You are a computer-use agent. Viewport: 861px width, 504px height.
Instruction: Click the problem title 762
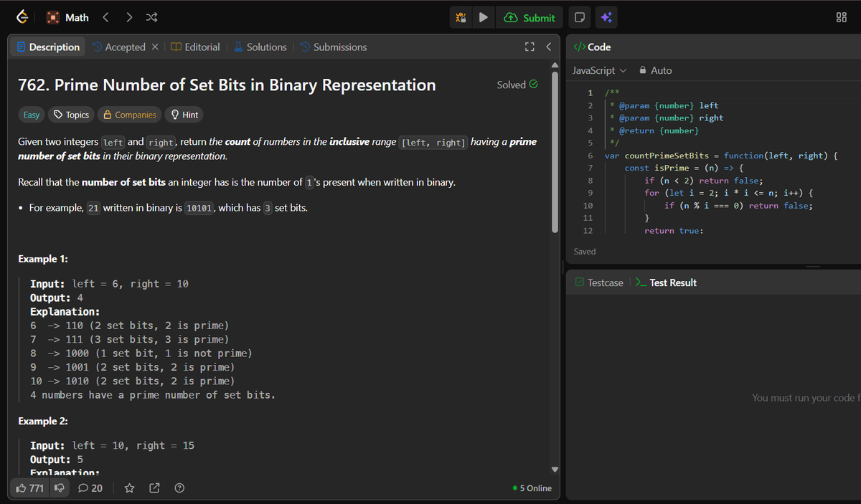coord(227,85)
